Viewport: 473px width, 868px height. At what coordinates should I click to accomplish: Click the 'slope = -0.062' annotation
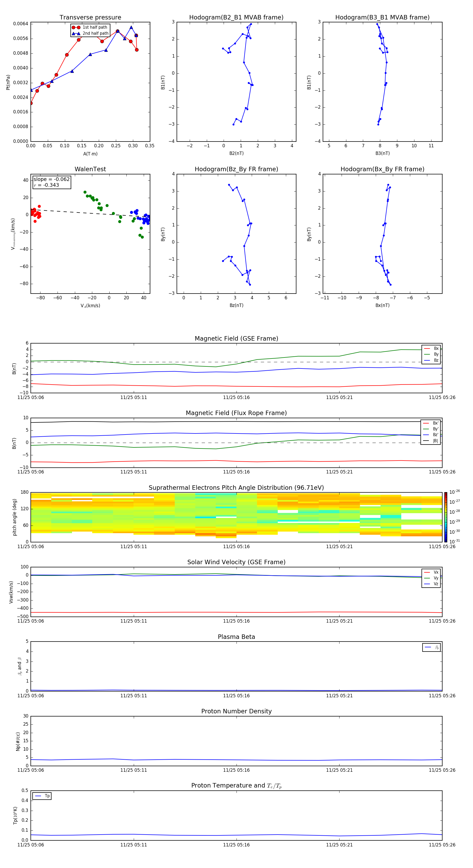(52, 179)
